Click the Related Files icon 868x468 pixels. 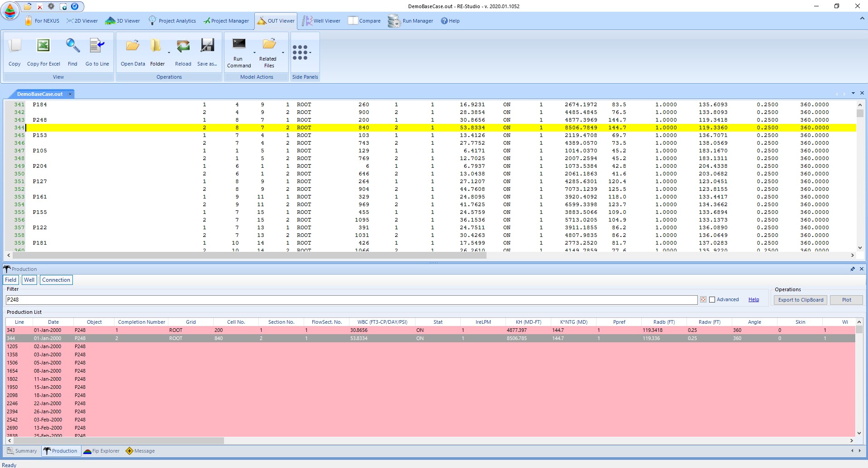click(x=269, y=44)
